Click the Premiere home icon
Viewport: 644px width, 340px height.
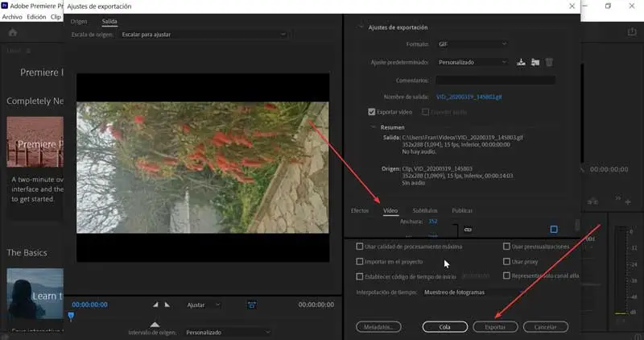(13, 32)
